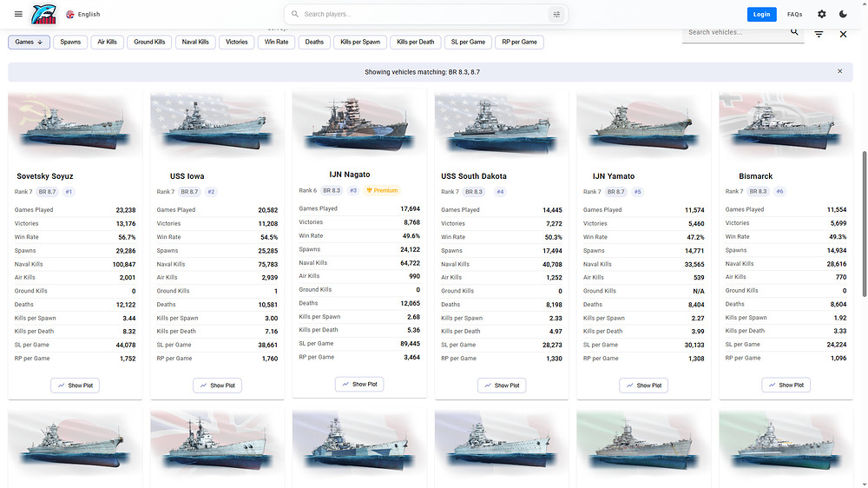868x488 pixels.
Task: Click the vehicle search magnifier icon
Action: (794, 31)
